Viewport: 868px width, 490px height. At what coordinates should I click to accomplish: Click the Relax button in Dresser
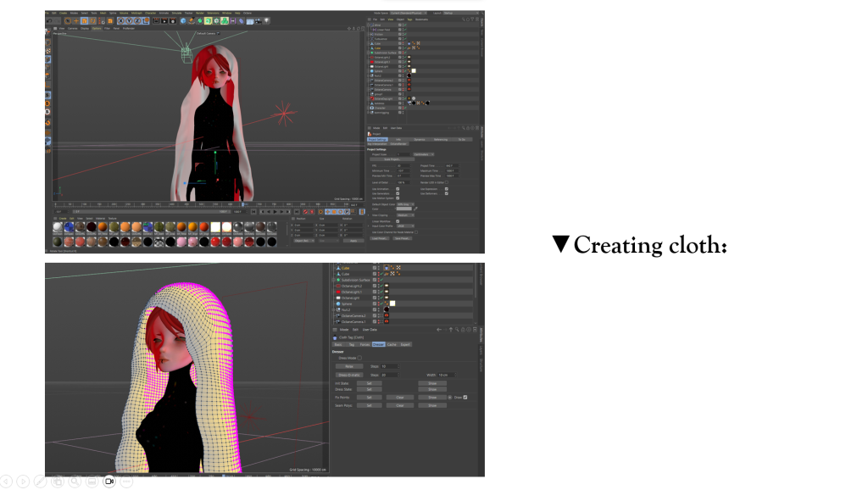tap(349, 366)
